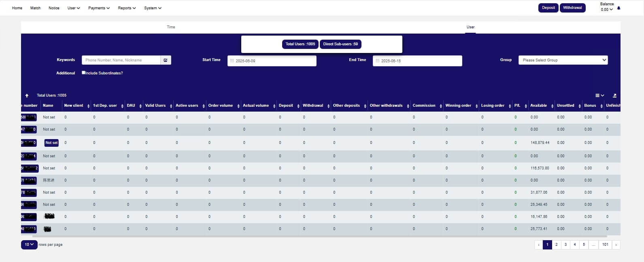Click the search icon next to Keywords field
644x262 pixels.
[166, 60]
